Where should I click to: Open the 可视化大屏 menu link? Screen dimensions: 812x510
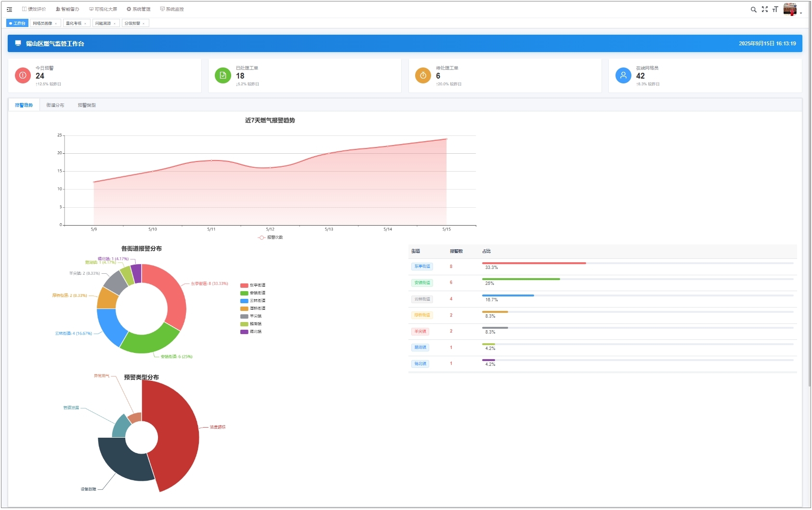103,9
